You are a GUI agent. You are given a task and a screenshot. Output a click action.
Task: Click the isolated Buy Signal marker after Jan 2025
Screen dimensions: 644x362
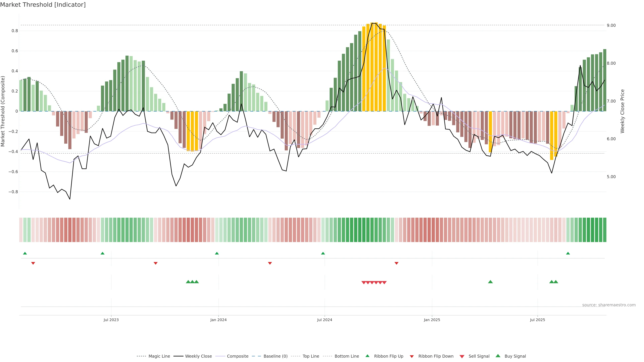pos(490,282)
